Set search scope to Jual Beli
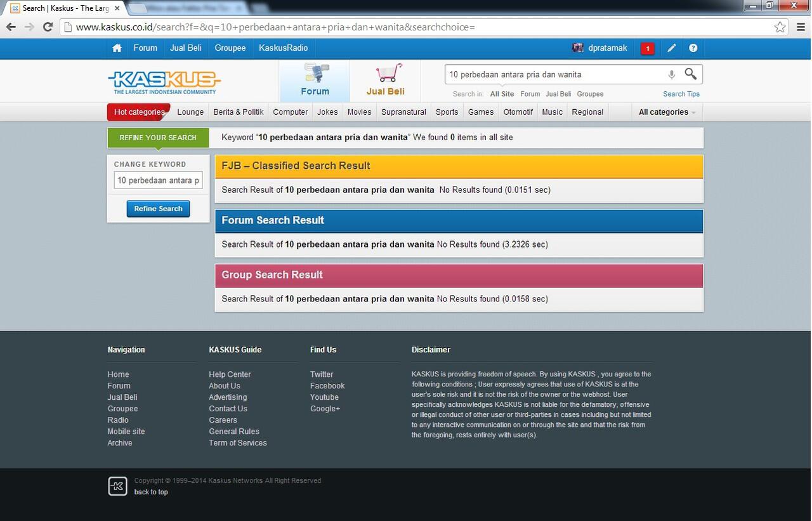The image size is (812, 521). pyautogui.click(x=558, y=94)
